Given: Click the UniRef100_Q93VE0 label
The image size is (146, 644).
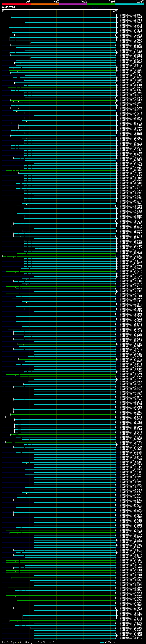Looking at the screenshot, I should pyautogui.click(x=131, y=100).
